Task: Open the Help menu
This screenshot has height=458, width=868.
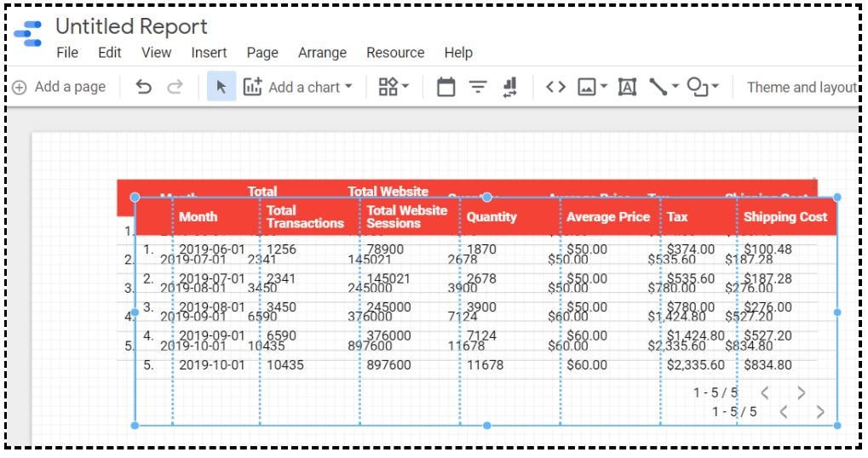Action: tap(458, 53)
